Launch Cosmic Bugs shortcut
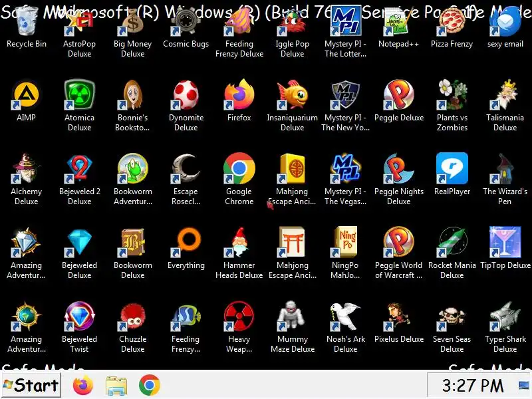The image size is (532, 399). [186, 22]
